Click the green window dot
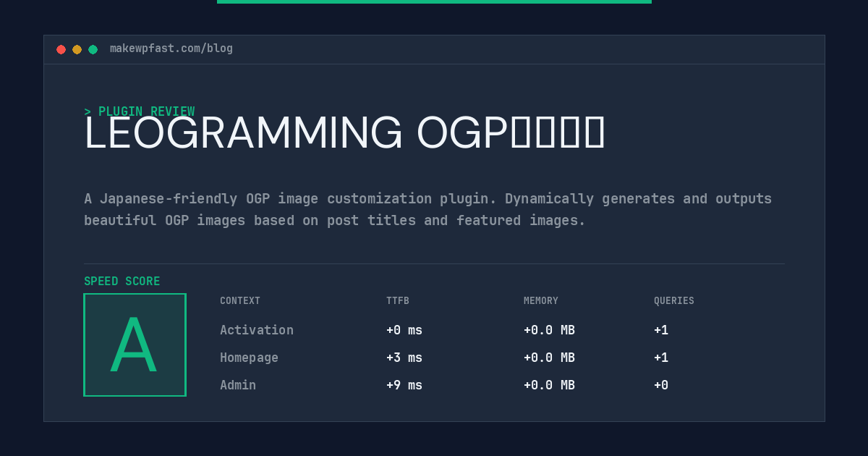Viewport: 868px width, 456px height. [93, 49]
